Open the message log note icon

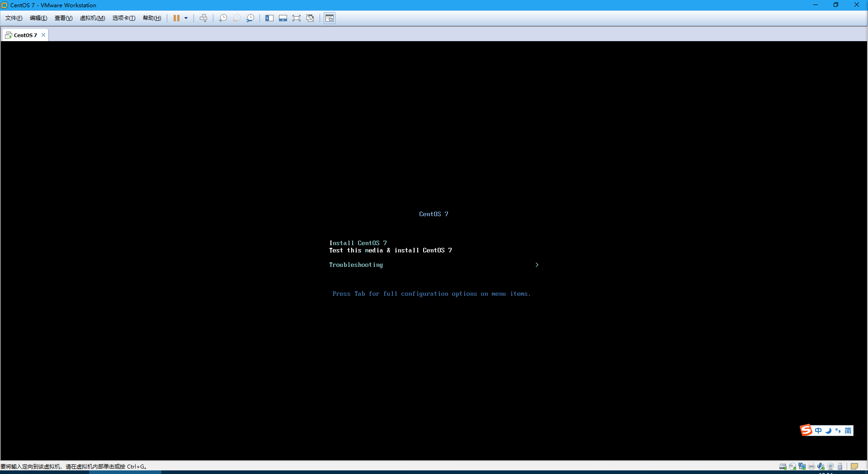(x=854, y=466)
